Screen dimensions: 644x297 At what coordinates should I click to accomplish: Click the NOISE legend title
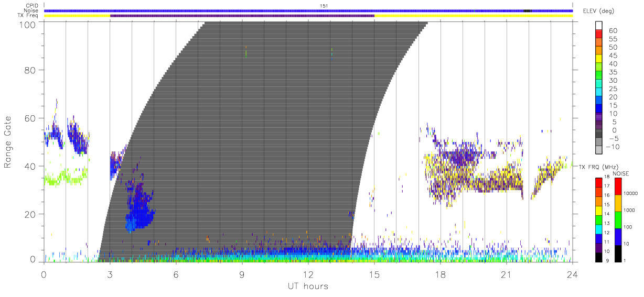click(x=621, y=173)
